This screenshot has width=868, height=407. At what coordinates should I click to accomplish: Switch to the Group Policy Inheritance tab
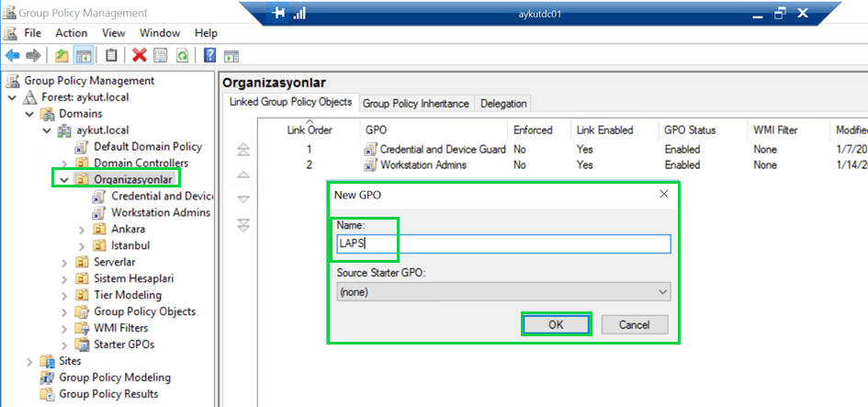coord(415,104)
